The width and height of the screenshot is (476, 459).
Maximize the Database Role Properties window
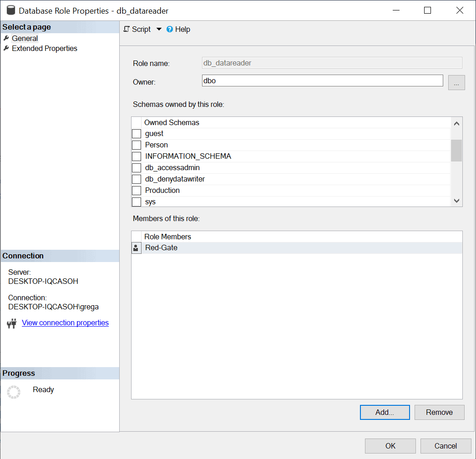tap(427, 10)
